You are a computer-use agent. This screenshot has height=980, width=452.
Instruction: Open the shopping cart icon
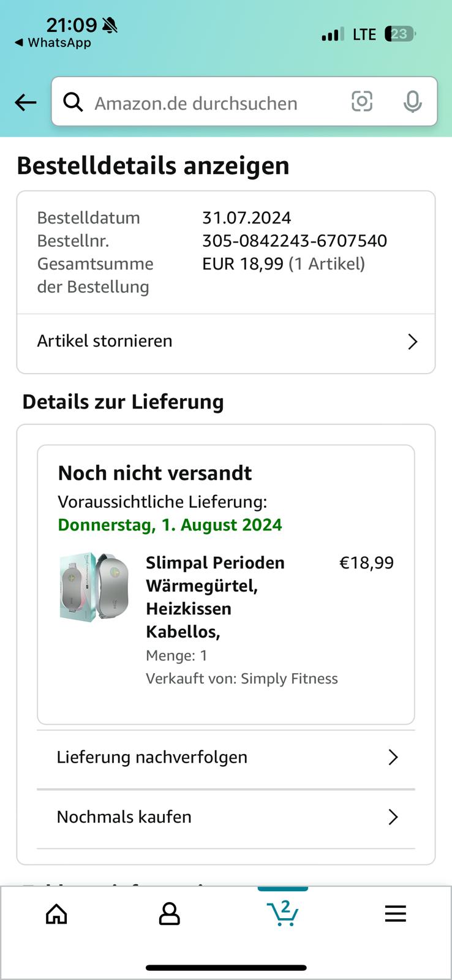282,913
